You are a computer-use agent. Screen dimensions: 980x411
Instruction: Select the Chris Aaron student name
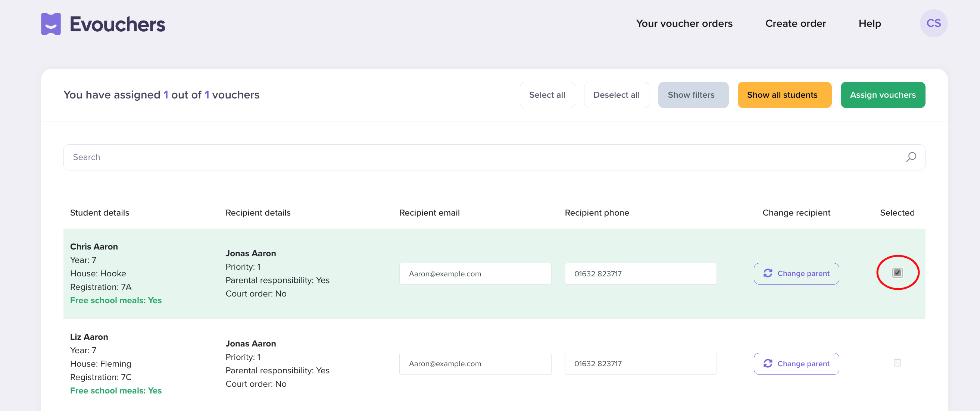94,247
